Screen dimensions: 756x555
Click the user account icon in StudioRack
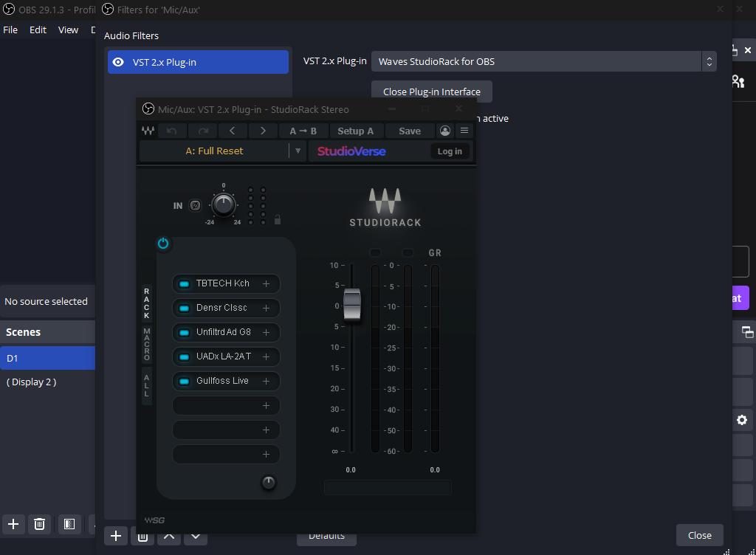click(x=444, y=131)
